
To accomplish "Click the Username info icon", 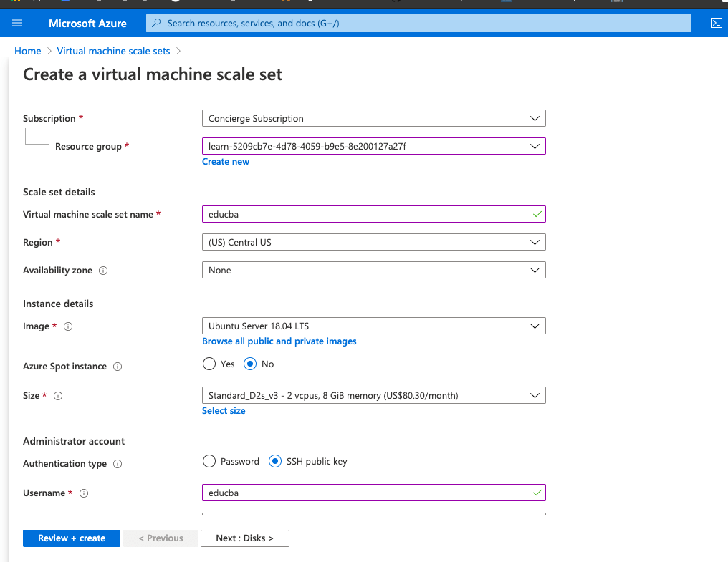I will pyautogui.click(x=84, y=493).
